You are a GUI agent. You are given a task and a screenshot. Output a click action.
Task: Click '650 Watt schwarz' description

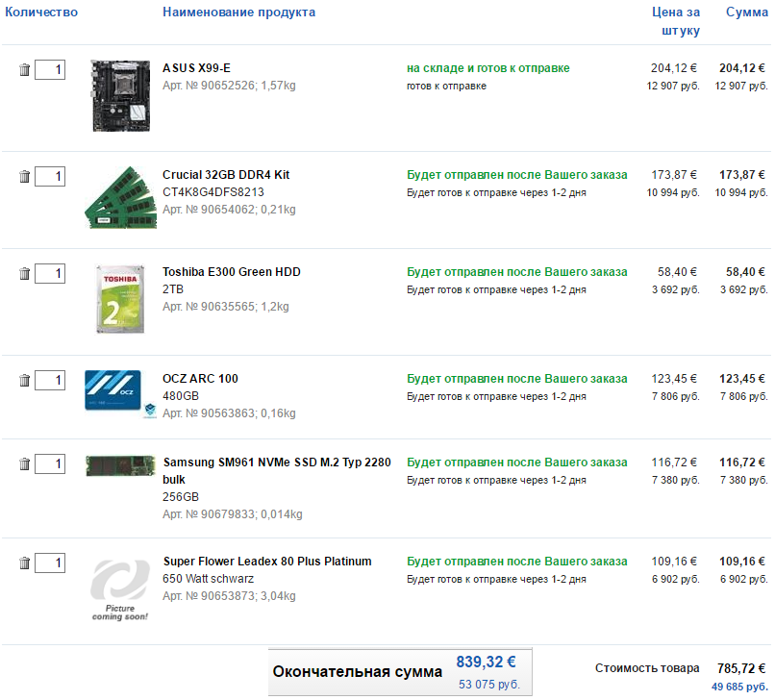208,579
